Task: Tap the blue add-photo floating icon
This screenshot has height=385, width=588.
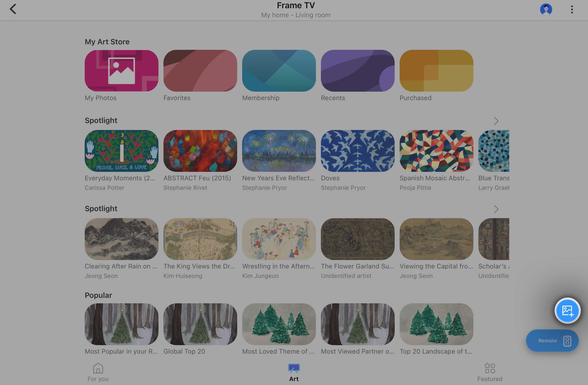Action: pyautogui.click(x=567, y=311)
